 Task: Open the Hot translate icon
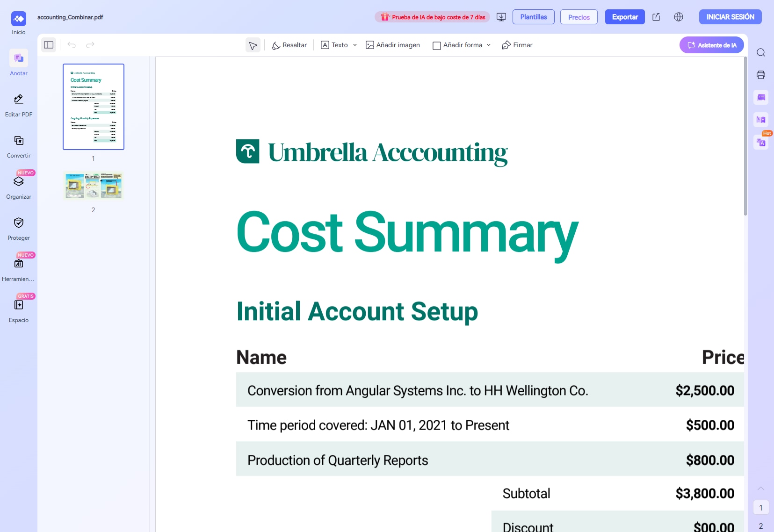pyautogui.click(x=761, y=142)
